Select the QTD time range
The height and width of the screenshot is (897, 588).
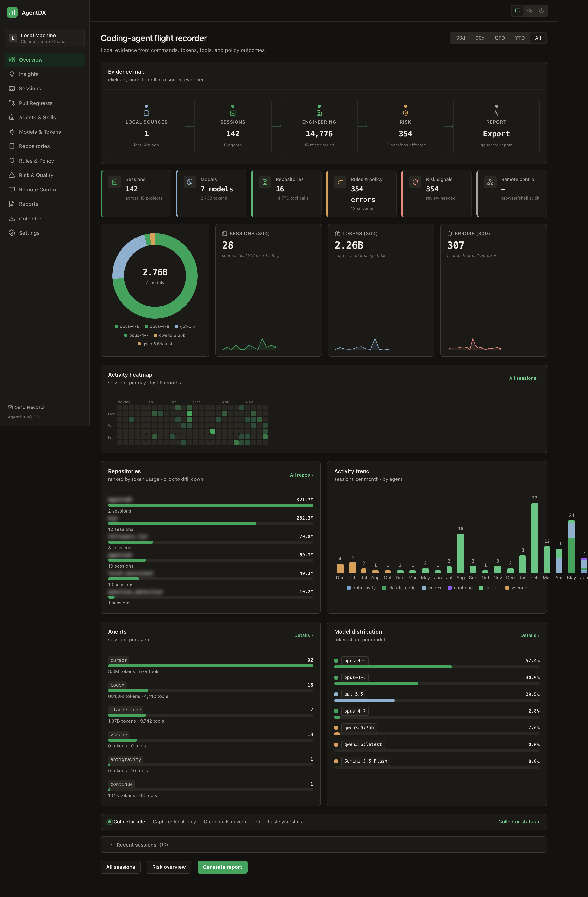tap(500, 38)
